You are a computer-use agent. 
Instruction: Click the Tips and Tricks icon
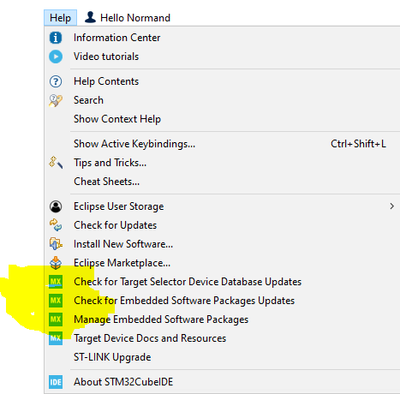pos(56,163)
